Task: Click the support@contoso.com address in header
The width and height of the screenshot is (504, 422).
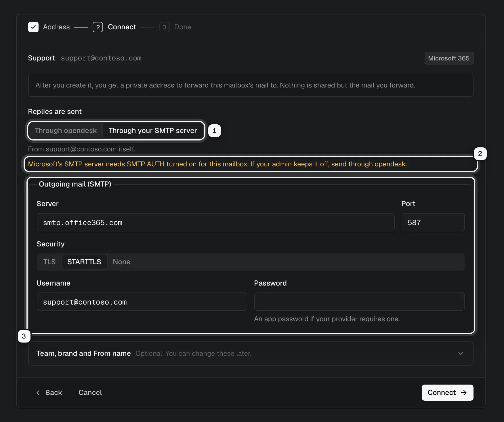Action: click(x=101, y=58)
